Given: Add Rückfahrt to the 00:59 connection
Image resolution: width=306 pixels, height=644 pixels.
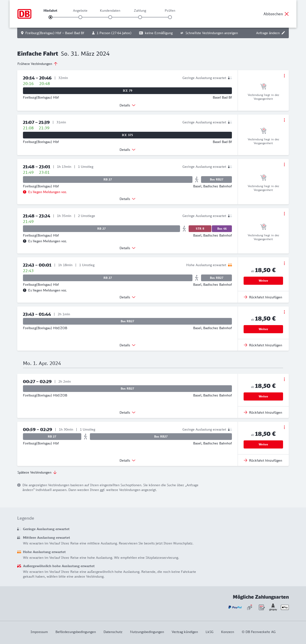Looking at the screenshot, I should coord(263,460).
